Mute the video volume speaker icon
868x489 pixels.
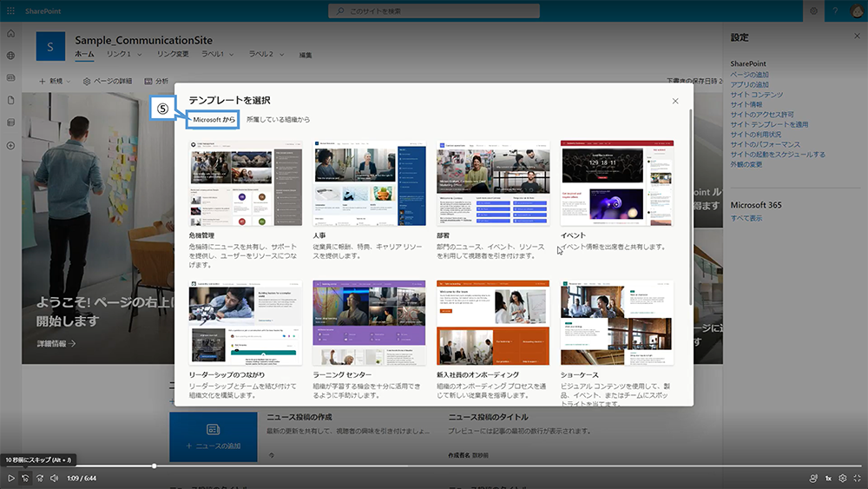[x=54, y=478]
